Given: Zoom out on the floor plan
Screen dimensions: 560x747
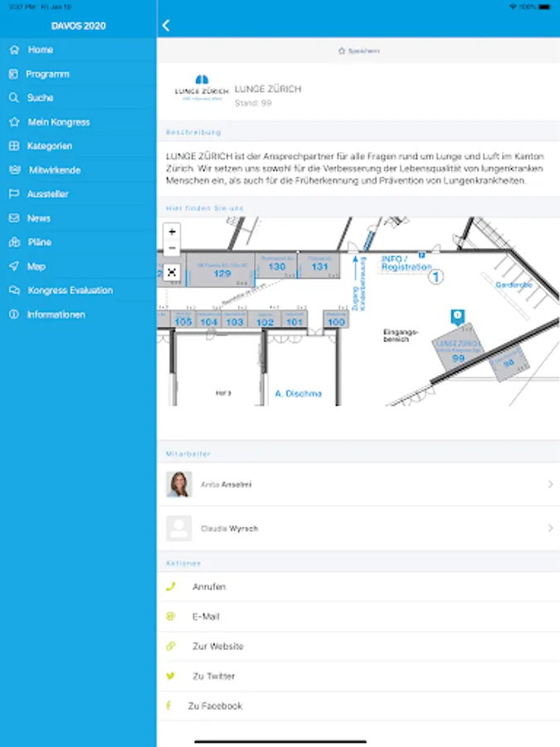Looking at the screenshot, I should 172,247.
